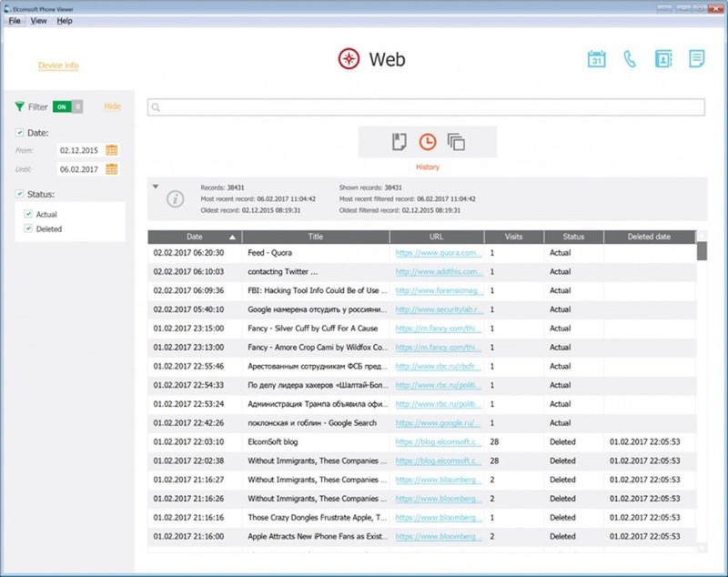This screenshot has width=728, height=577.
Task: Uncheck the Actual status checkbox
Action: click(28, 214)
